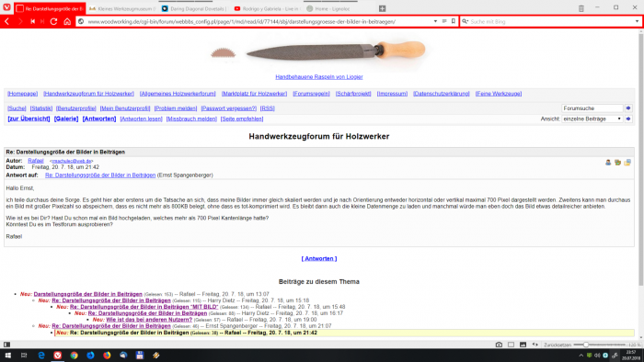The height and width of the screenshot is (362, 644).
Task: Open the closed tabs trash can
Action: [x=581, y=8]
